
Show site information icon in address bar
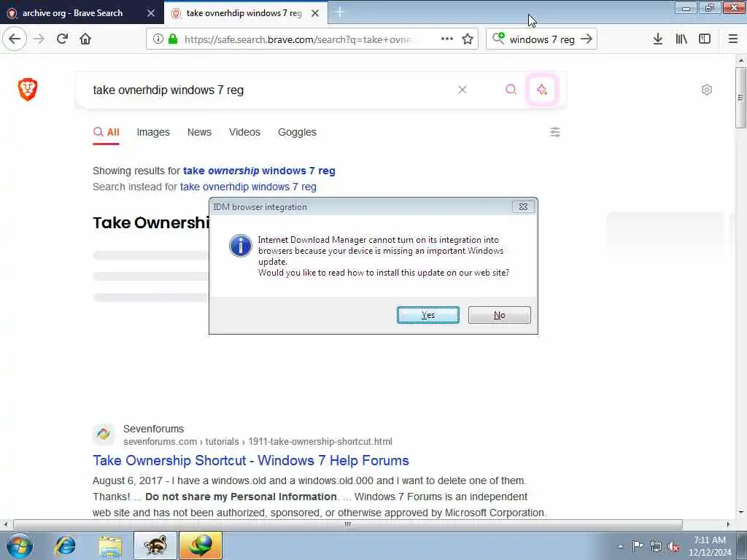click(158, 39)
